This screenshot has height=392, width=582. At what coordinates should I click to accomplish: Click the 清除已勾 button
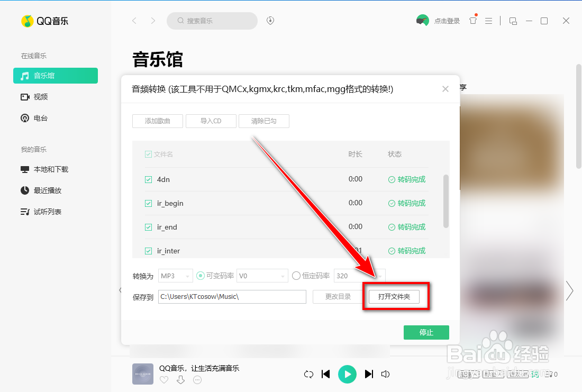tap(264, 121)
